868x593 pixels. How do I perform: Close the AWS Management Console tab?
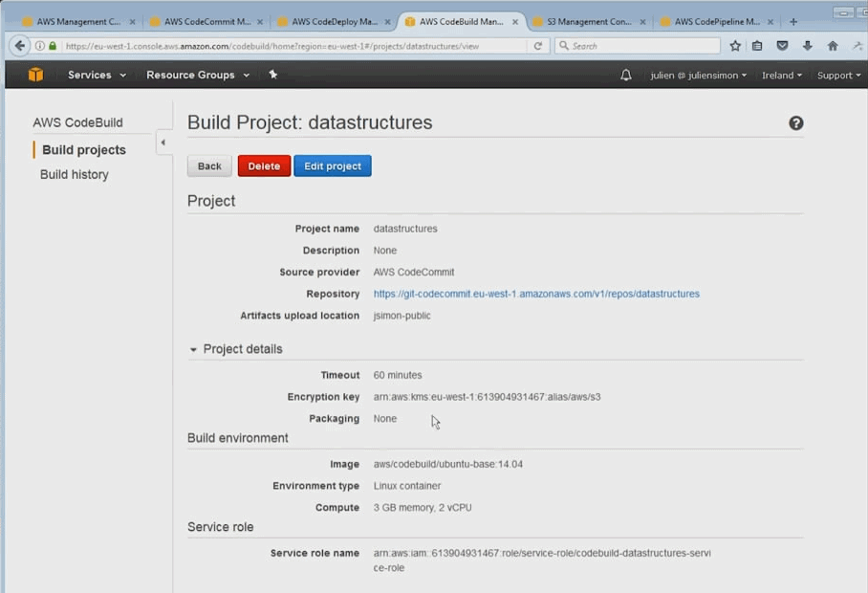point(132,22)
